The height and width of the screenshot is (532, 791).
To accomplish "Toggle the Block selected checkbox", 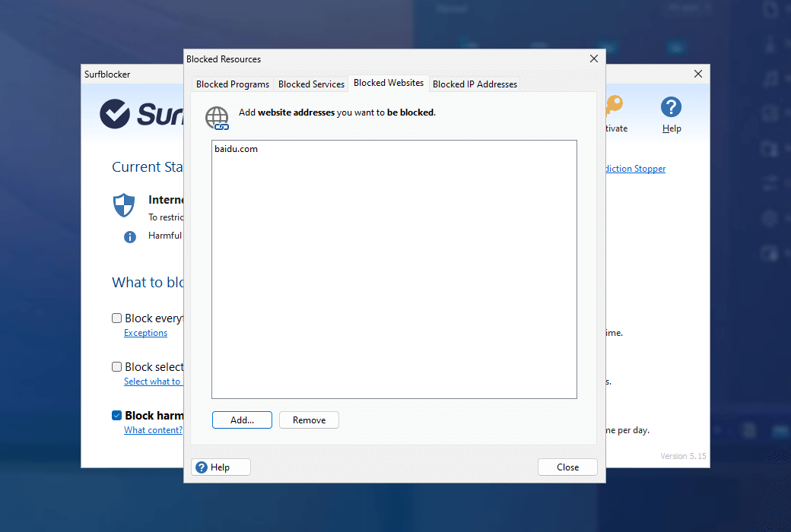I will (117, 366).
